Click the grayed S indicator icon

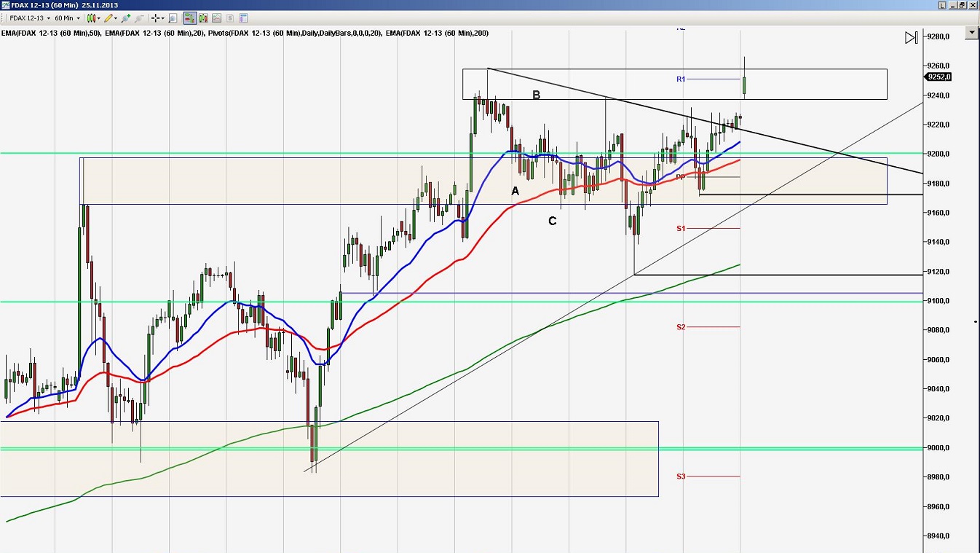tap(229, 17)
